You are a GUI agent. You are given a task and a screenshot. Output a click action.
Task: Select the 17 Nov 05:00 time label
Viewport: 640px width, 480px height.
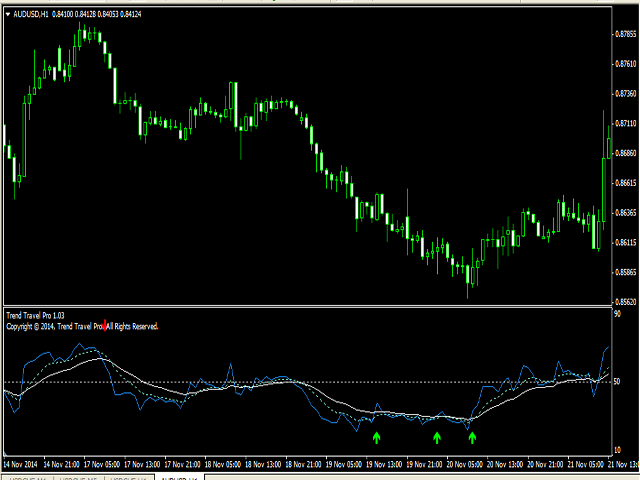[104, 465]
